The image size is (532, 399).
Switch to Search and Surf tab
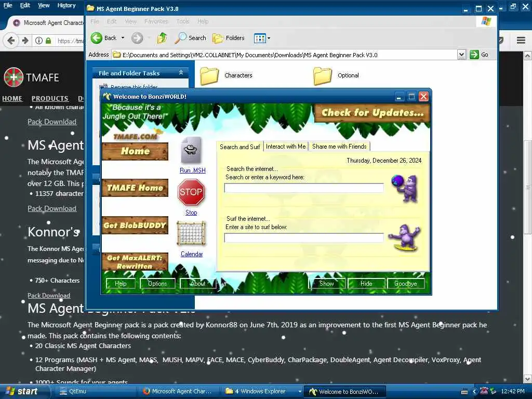pyautogui.click(x=240, y=147)
